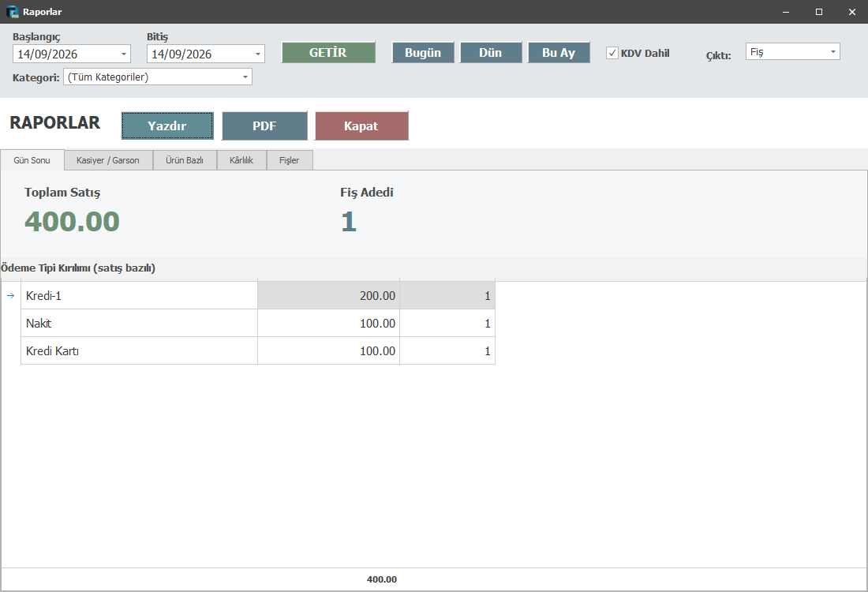Toggle the KDV Dahil checkbox

[612, 53]
